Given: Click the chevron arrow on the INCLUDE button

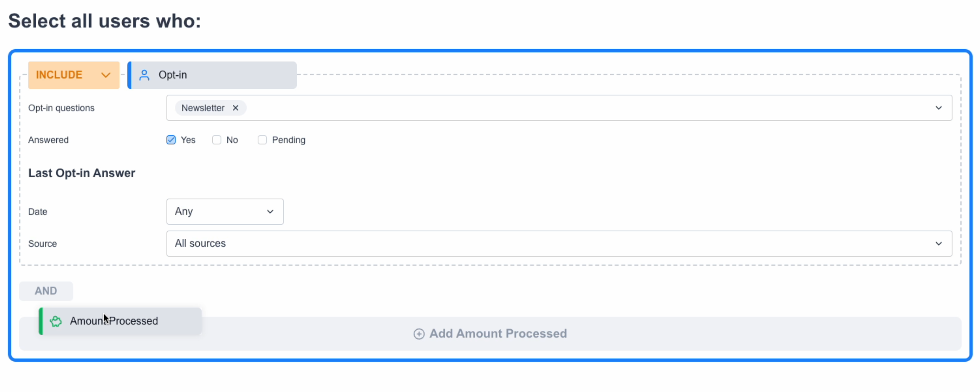Looking at the screenshot, I should [105, 75].
